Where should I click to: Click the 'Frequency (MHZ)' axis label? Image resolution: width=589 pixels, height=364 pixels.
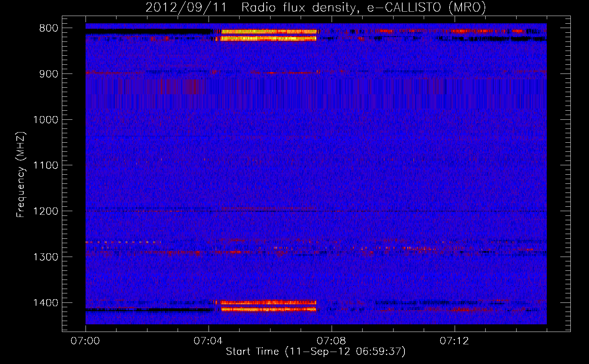point(21,175)
